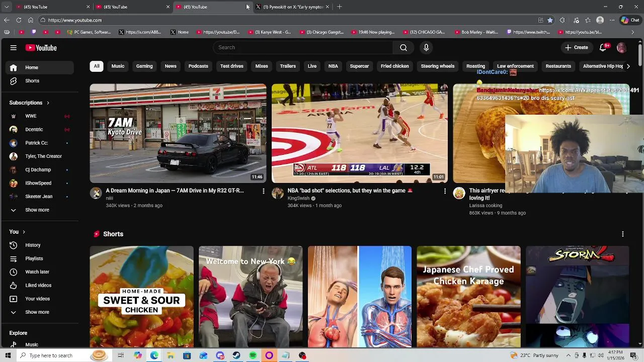The width and height of the screenshot is (644, 362).
Task: Open the PC Games, Softwar... bookmark
Action: [89, 32]
